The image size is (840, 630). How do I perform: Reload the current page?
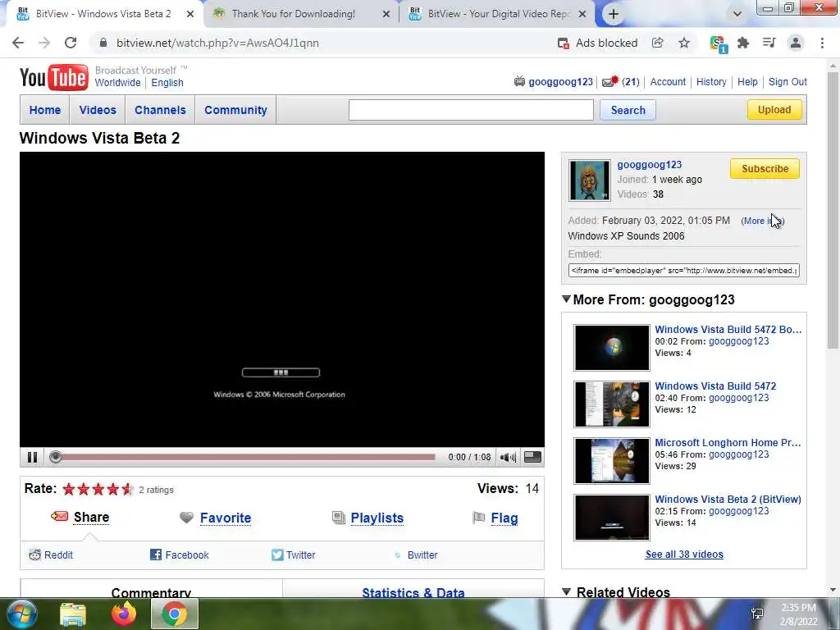point(71,43)
